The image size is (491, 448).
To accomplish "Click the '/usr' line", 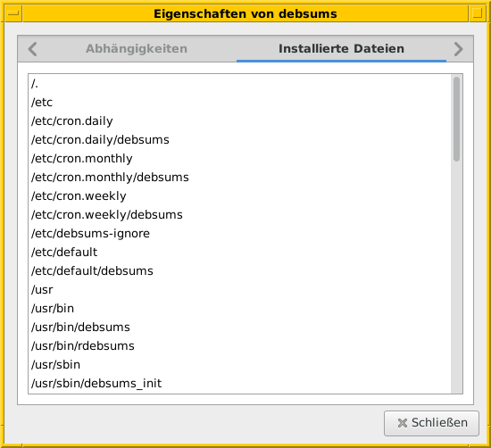I will click(240, 290).
